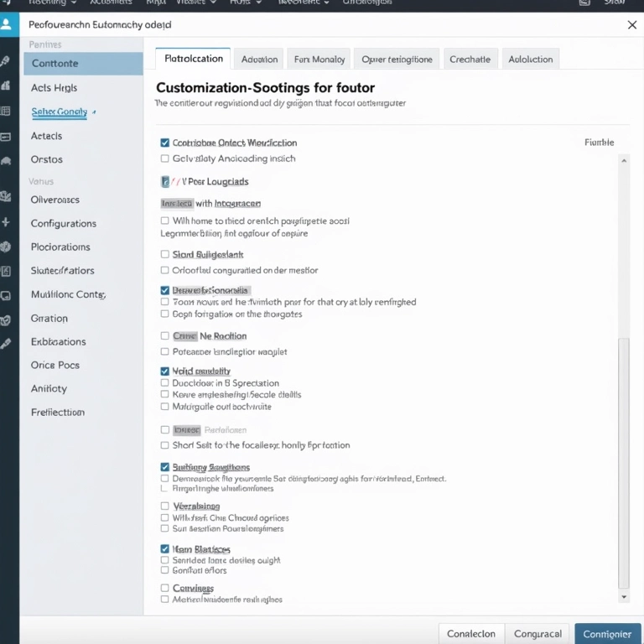
Task: Click the plus icon beside Configurations
Action: [x=6, y=222]
